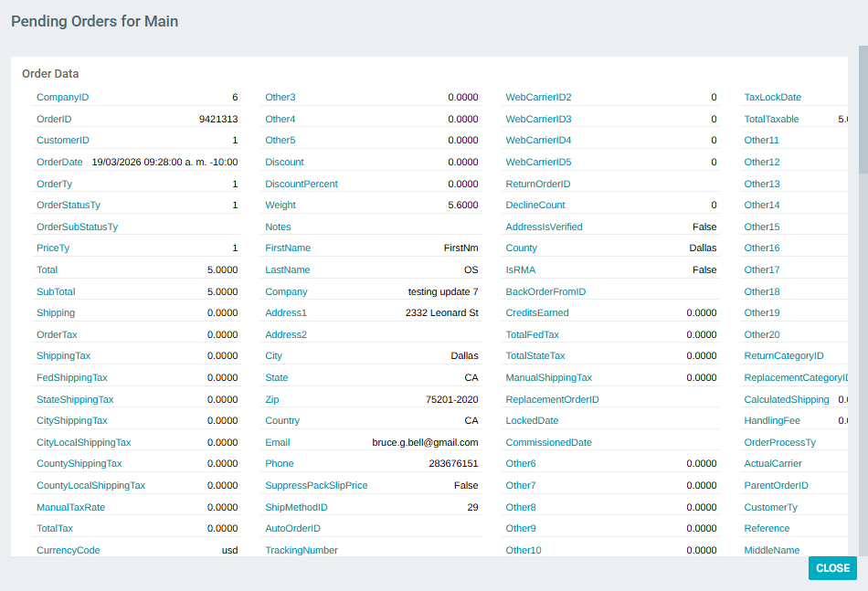Click the County field showing Dallas
This screenshot has height=591, width=868.
pyautogui.click(x=521, y=248)
